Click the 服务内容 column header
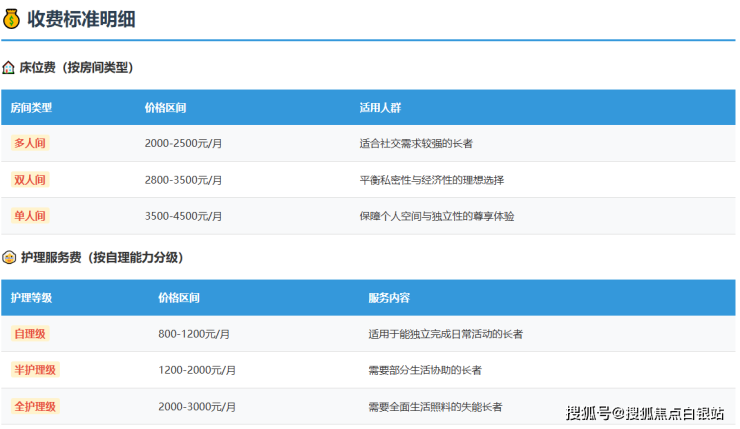This screenshot has height=429, width=740. (389, 298)
